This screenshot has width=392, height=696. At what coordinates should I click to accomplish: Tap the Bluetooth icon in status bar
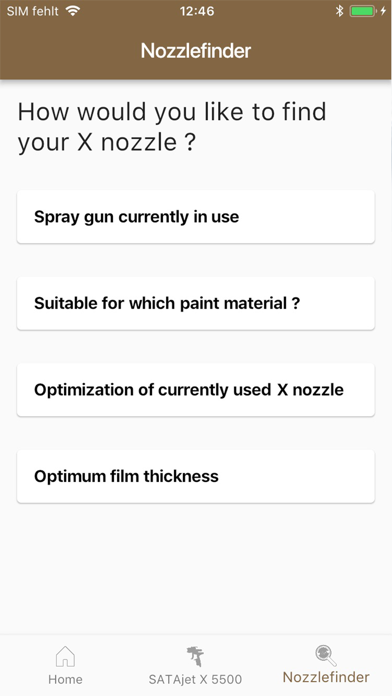pos(340,11)
